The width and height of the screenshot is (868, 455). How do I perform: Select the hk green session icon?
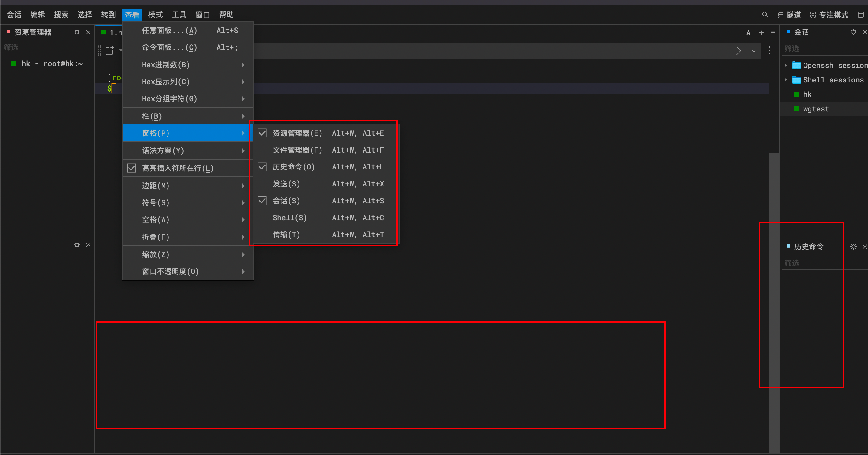coord(797,94)
